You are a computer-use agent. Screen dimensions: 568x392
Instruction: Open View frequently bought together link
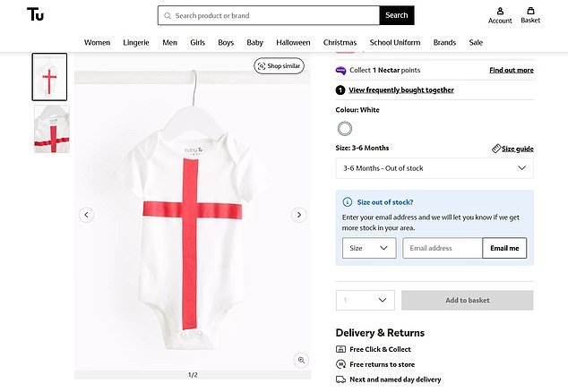[400, 89]
